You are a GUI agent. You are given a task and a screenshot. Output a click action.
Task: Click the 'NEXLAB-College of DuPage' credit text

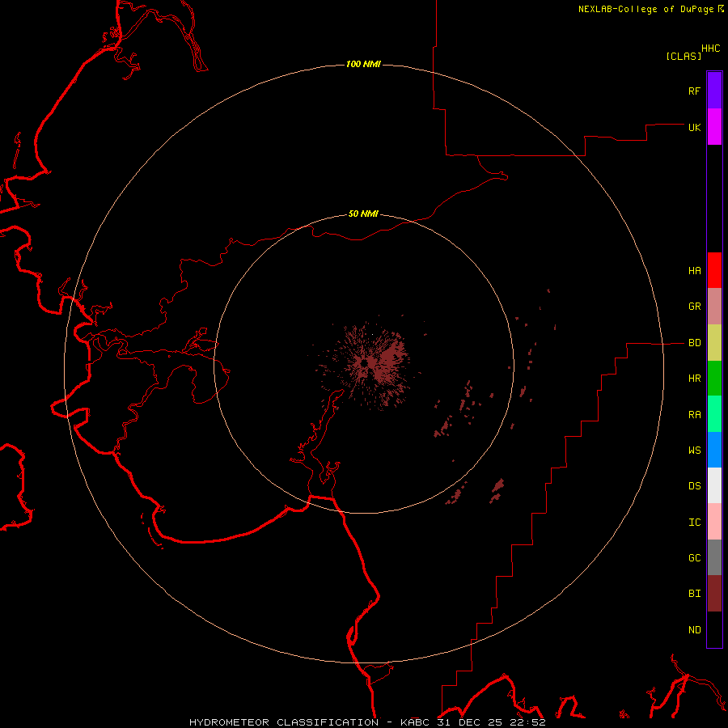645,9
